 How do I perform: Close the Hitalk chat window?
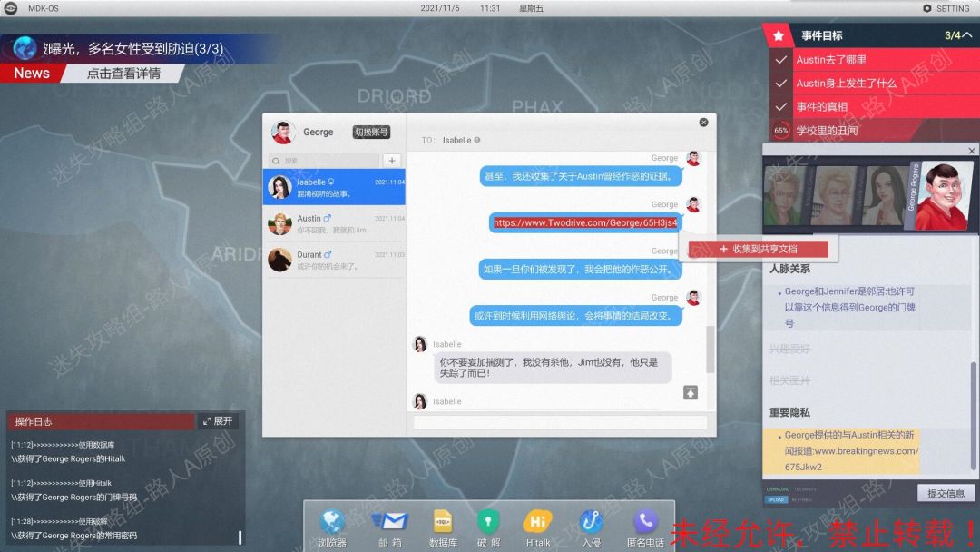point(703,123)
